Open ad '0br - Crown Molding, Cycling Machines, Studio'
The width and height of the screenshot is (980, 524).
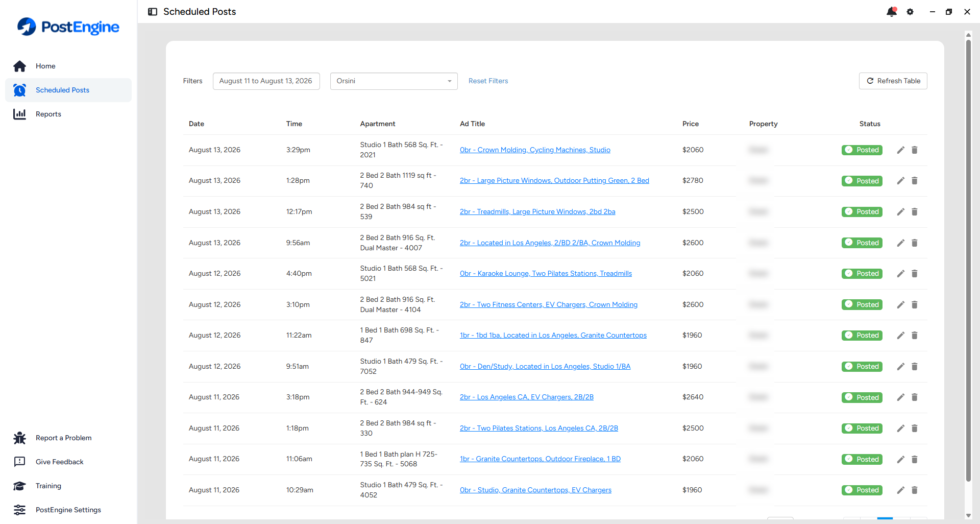(x=535, y=150)
